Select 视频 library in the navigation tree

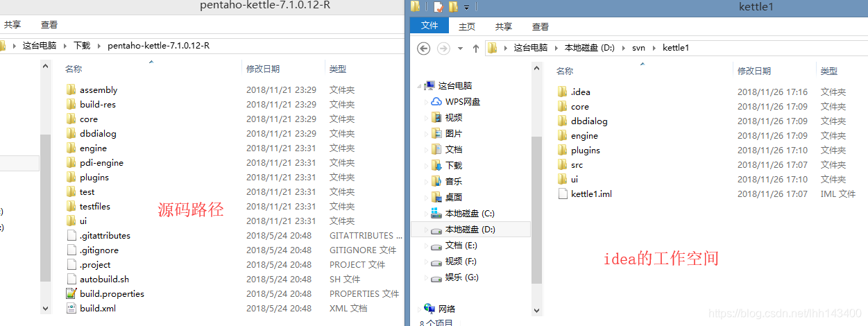pyautogui.click(x=454, y=117)
